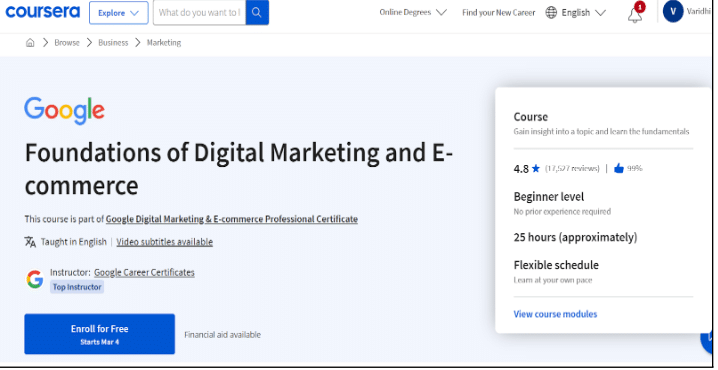The height and width of the screenshot is (370, 718).
Task: Open Google Career Certificates instructor link
Action: tap(144, 272)
